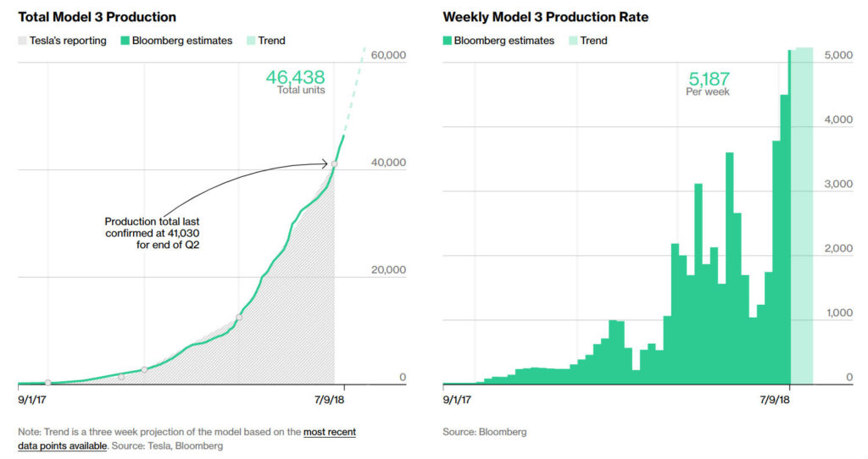
Task: Click the first data point marker near 9/1/17
Action: [x=48, y=383]
